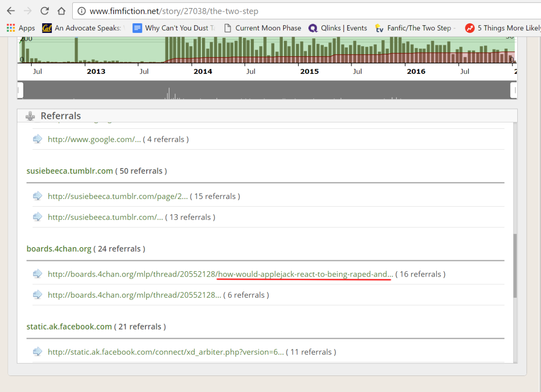Click the ( 24 referrals ) count text
This screenshot has width=541, height=392.
pos(120,249)
